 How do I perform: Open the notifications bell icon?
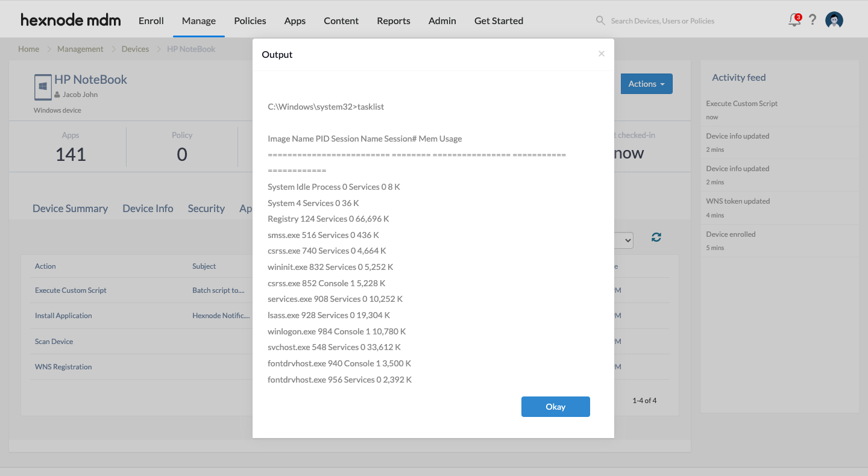pyautogui.click(x=795, y=20)
